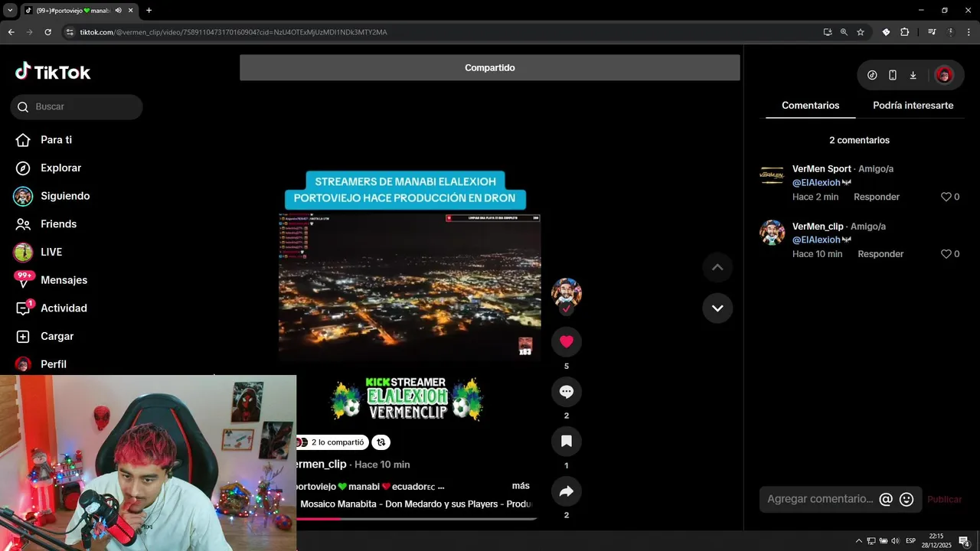Bookmark this page with the star
This screenshot has width=980, height=551.
(861, 32)
